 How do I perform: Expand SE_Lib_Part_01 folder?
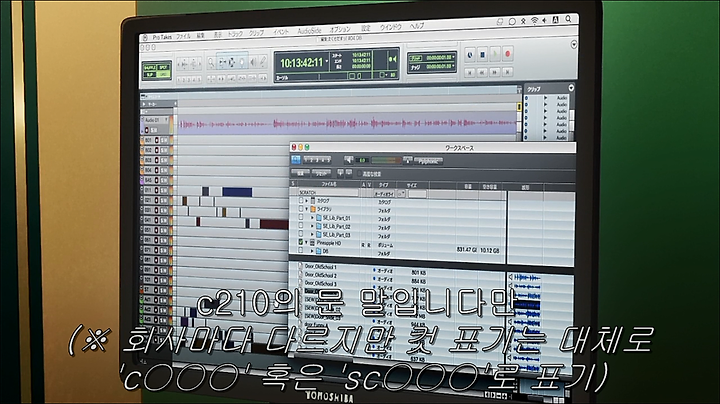click(312, 218)
